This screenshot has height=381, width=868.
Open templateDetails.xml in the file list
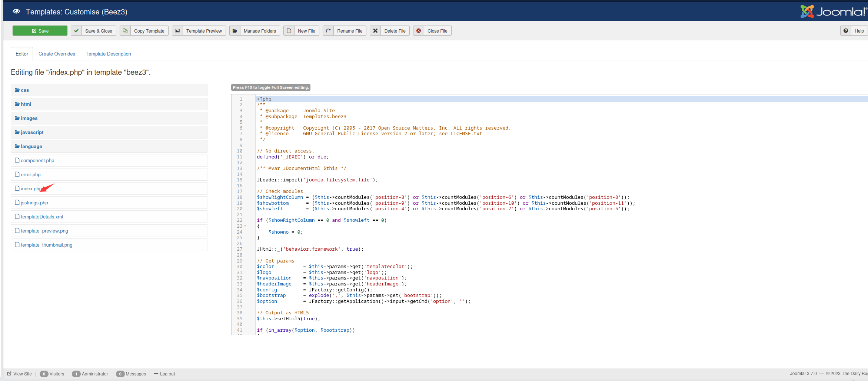(x=42, y=217)
